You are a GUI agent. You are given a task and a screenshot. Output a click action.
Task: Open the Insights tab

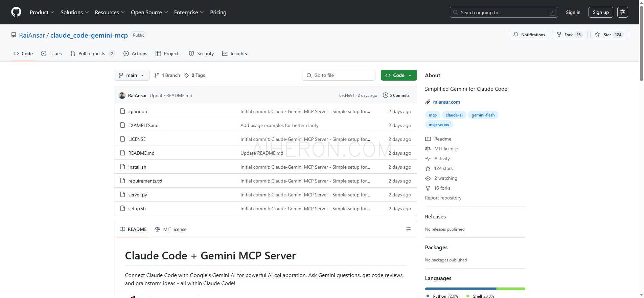[234, 54]
